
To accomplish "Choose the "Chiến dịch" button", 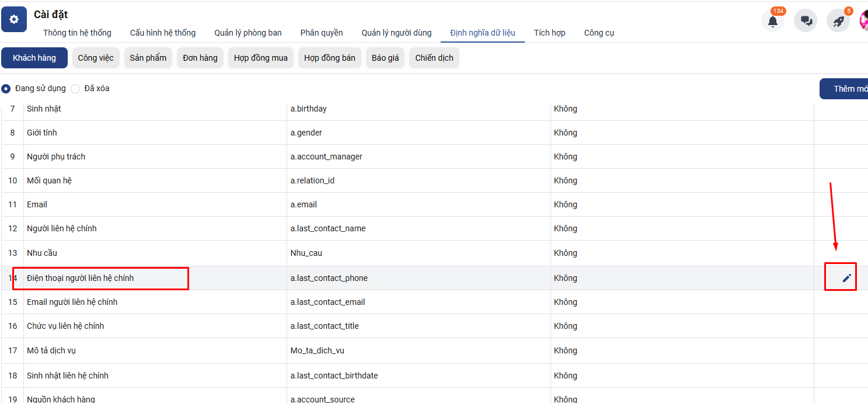I will point(434,58).
